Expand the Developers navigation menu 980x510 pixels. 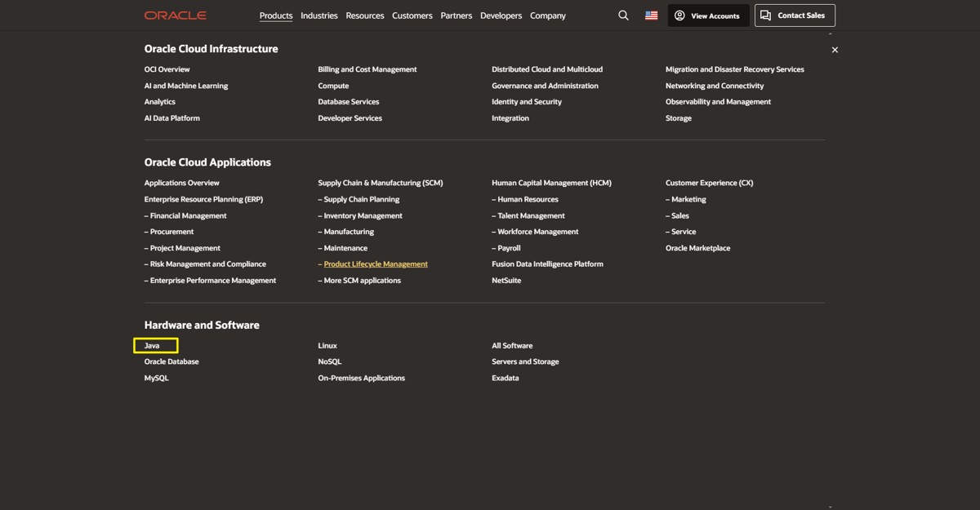tap(501, 16)
